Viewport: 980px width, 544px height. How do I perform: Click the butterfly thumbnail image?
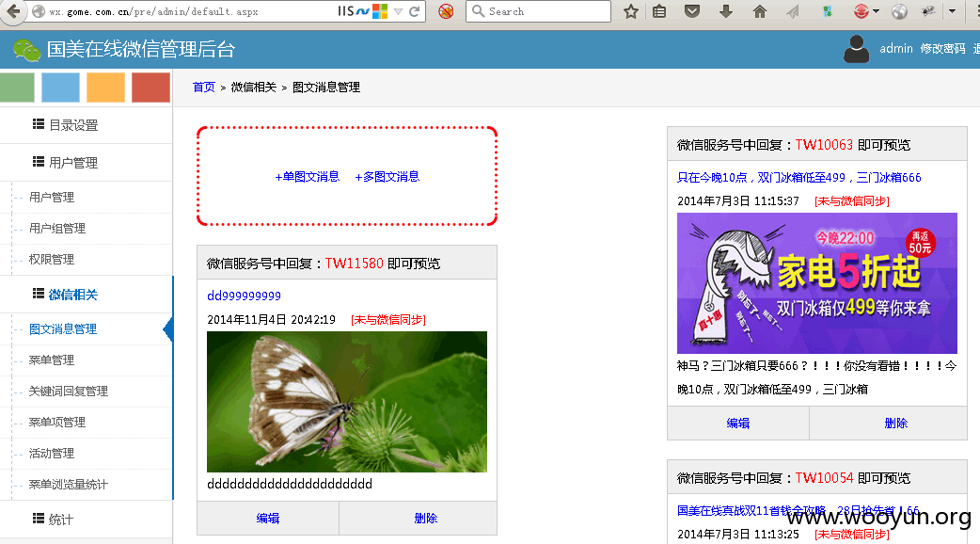[347, 402]
